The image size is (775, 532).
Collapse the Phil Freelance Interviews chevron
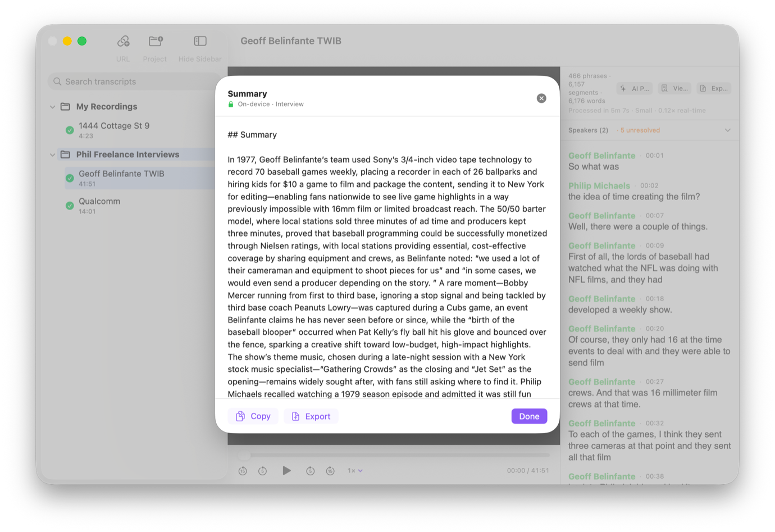click(53, 154)
